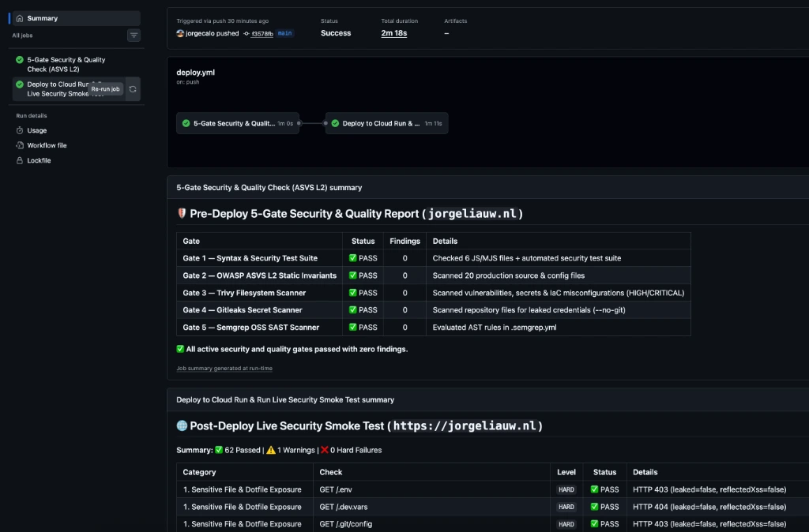The height and width of the screenshot is (532, 809).
Task: Open the Summary sidebar item
Action: (75, 18)
